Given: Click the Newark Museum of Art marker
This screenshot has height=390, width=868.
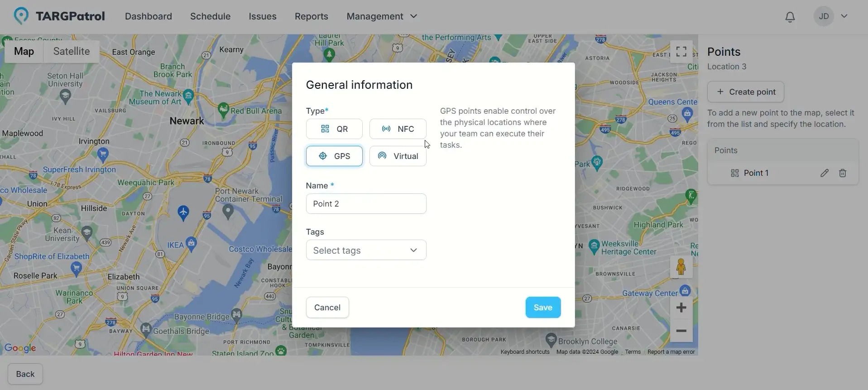Looking at the screenshot, I should (x=189, y=96).
